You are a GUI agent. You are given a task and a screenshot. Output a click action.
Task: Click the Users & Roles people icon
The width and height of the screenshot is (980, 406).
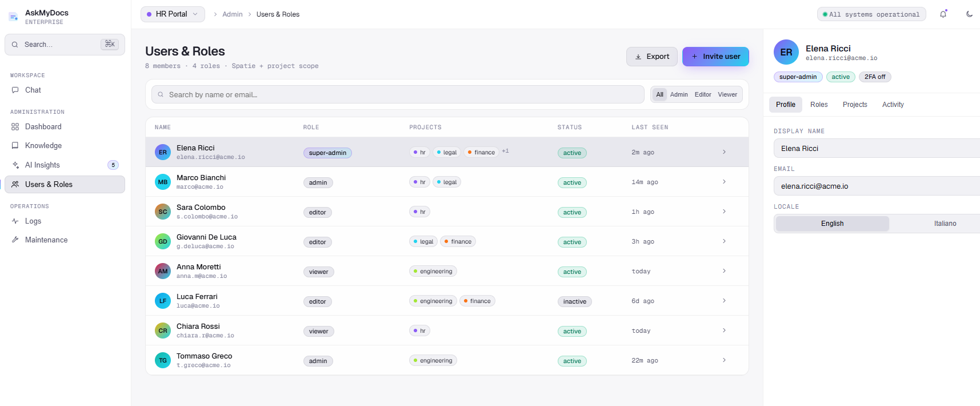(15, 184)
